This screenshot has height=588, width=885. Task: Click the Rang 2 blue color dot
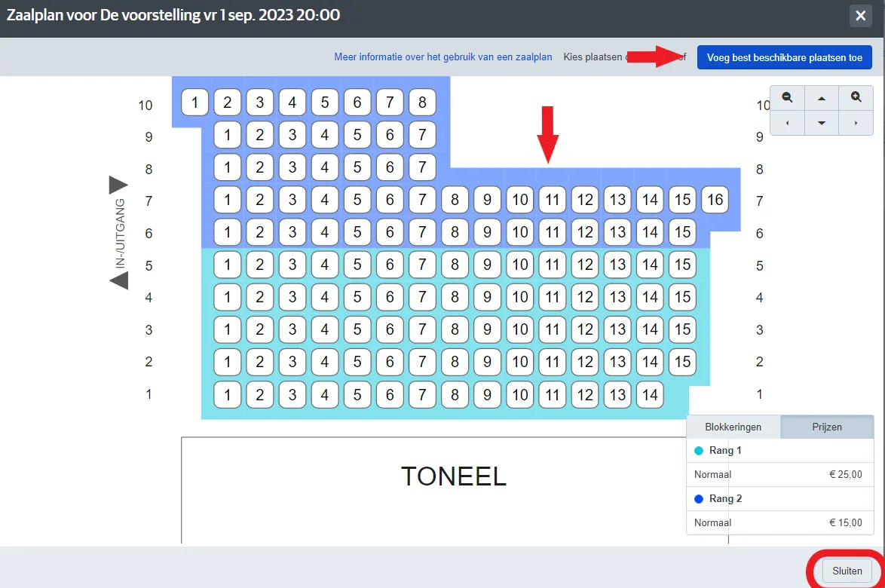[699, 499]
